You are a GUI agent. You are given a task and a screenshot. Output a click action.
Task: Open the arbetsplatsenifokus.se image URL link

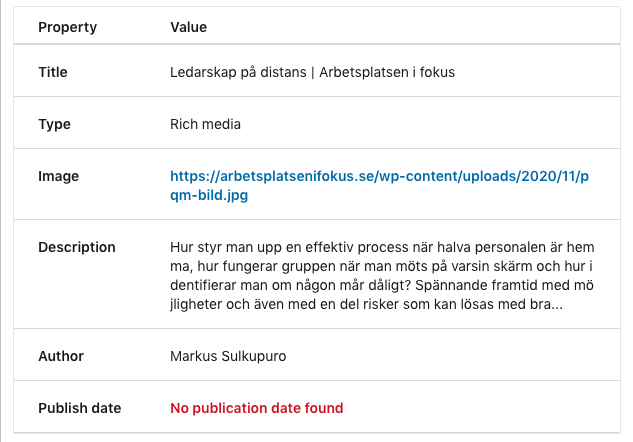point(379,185)
